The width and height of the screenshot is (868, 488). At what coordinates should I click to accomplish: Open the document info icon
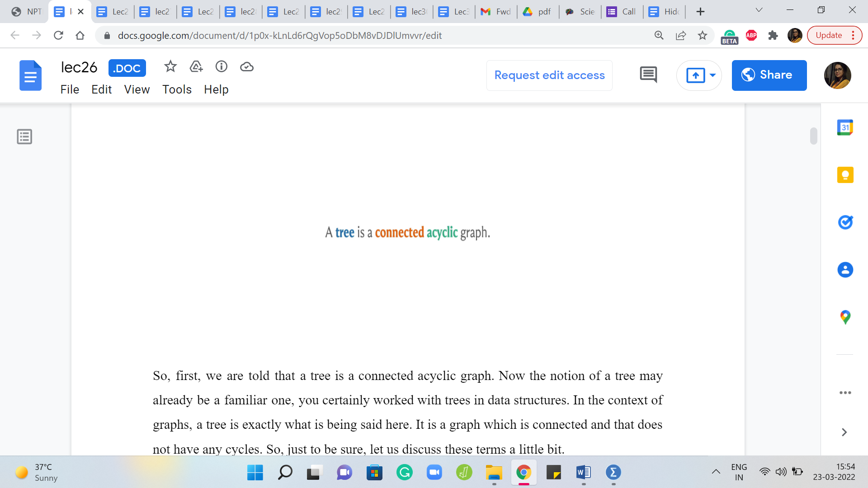[221, 67]
